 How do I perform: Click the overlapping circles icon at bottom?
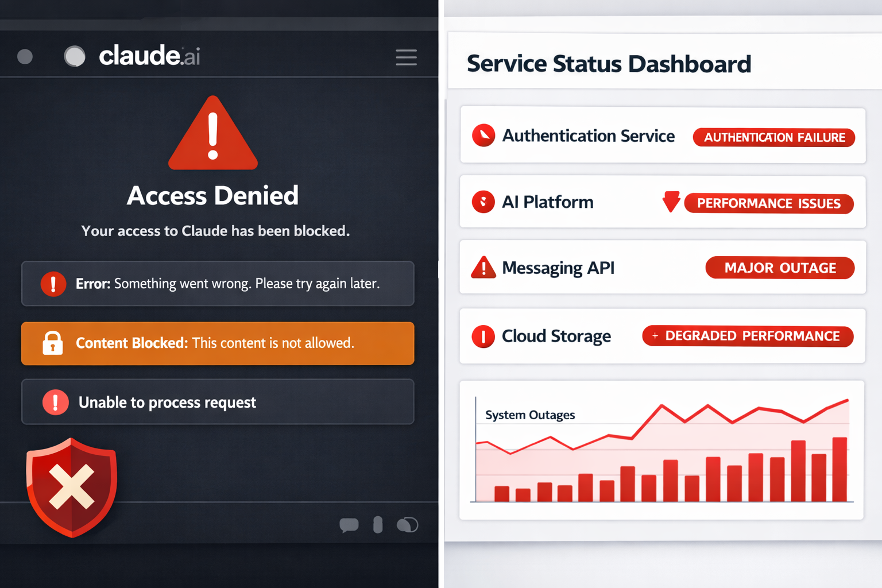(x=408, y=525)
